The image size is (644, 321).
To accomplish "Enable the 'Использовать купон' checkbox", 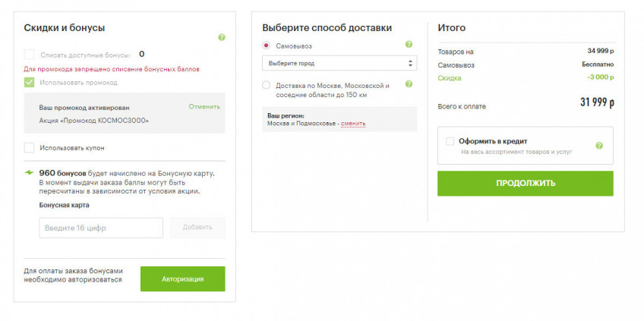I will [x=29, y=147].
